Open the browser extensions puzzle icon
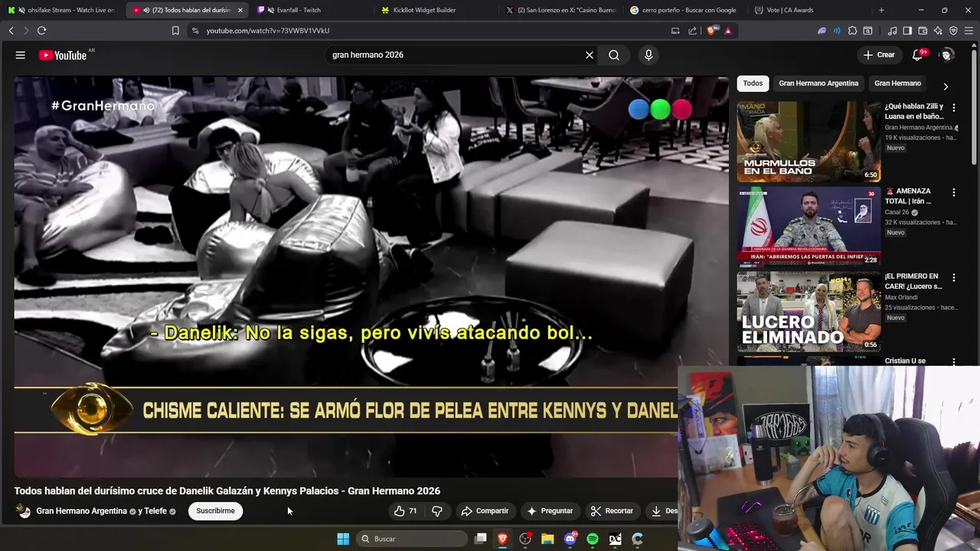Screen dimensions: 980x551 [x=852, y=31]
